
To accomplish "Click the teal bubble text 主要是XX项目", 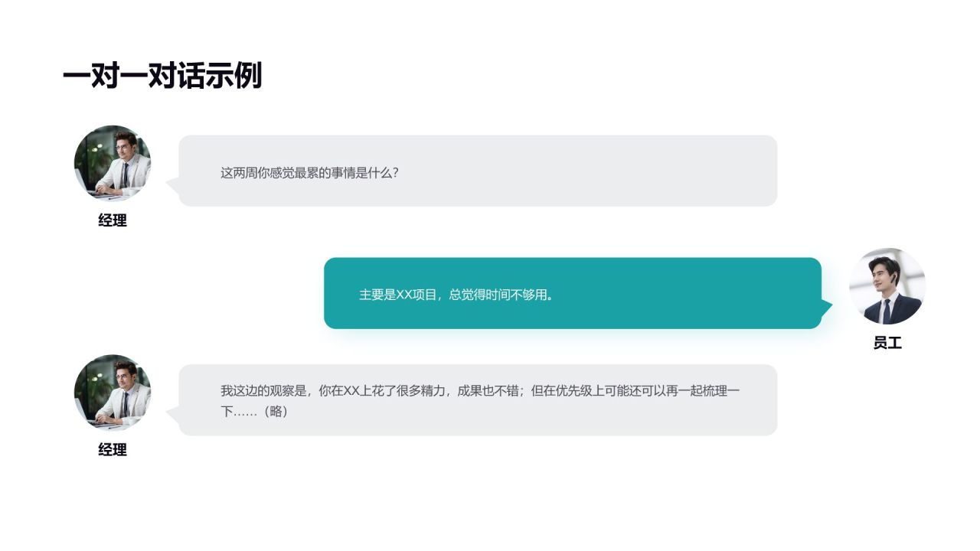I will tap(456, 295).
